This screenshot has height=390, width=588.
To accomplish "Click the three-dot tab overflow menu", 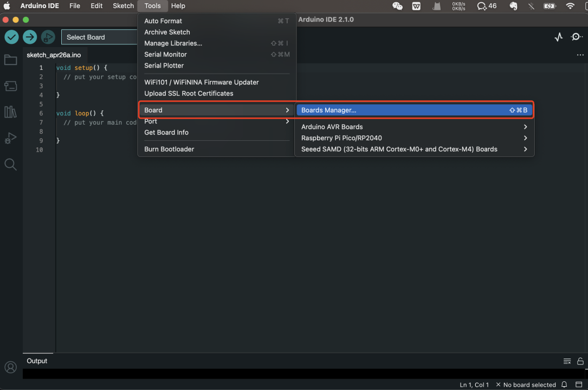I will (x=580, y=55).
